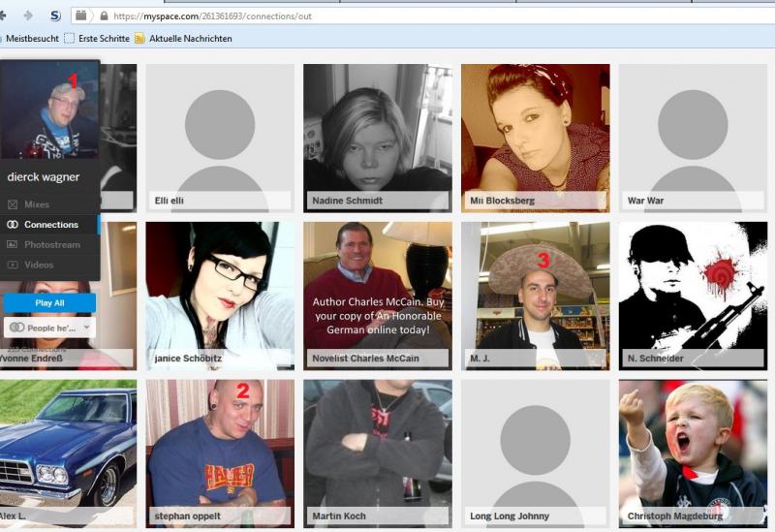Open Aktuelle Nachrichten bookmark
The width and height of the screenshot is (775, 532).
[x=190, y=38]
